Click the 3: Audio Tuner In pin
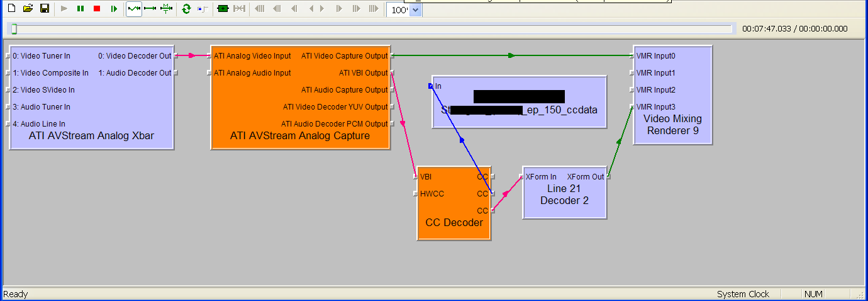Screen dimensions: 868x301 (42, 107)
